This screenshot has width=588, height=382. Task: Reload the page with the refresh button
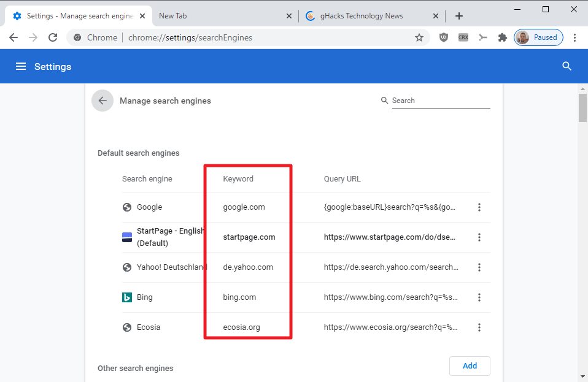53,37
